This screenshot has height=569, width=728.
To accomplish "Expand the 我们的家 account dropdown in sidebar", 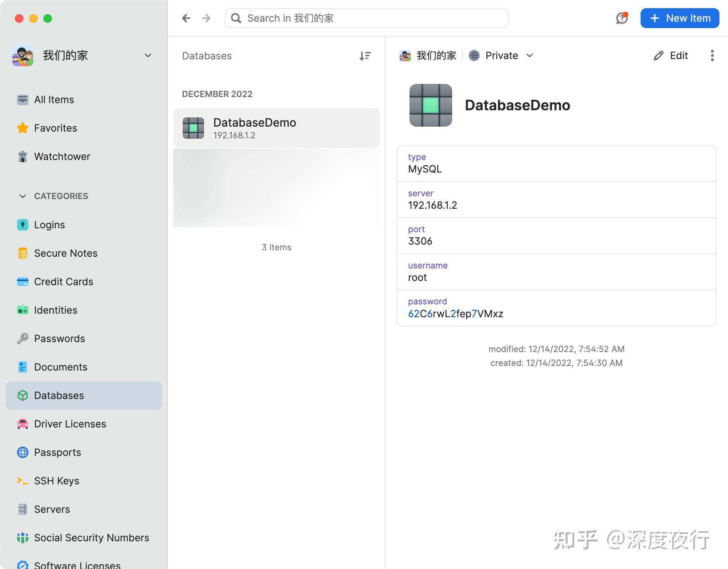I will point(148,55).
